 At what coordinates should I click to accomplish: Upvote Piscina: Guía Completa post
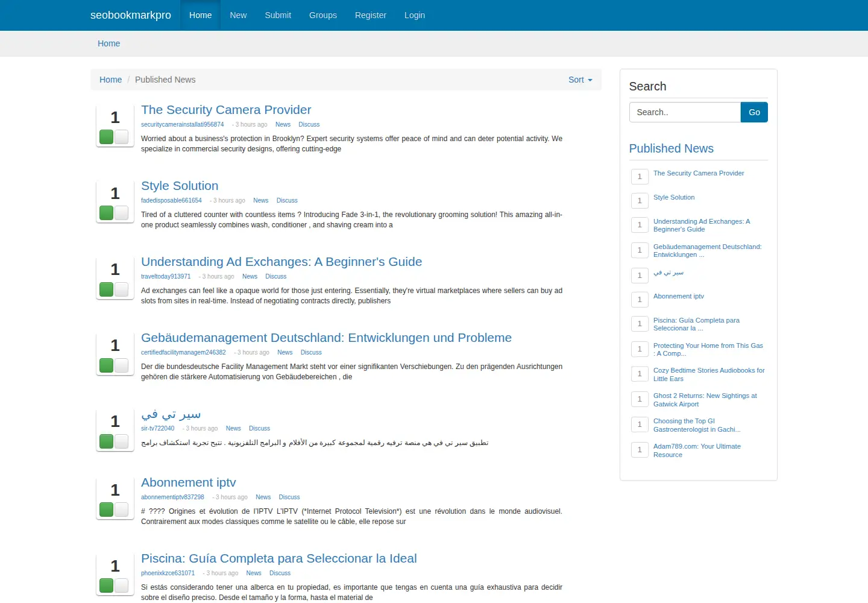pos(107,586)
